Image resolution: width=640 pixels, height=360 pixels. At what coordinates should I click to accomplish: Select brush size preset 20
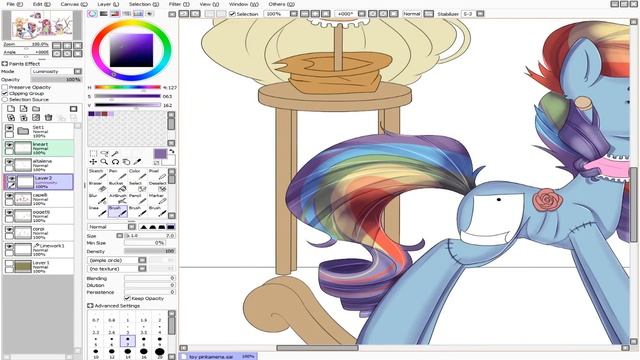click(160, 353)
